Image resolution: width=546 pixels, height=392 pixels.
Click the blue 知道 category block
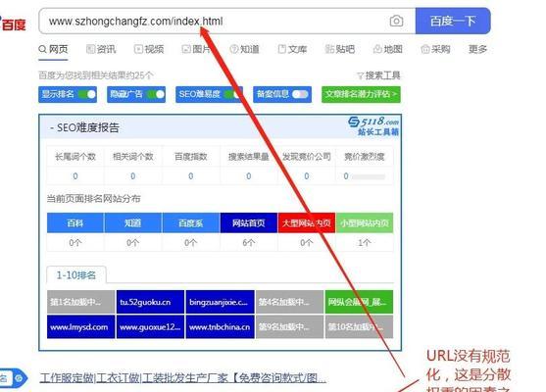133,222
